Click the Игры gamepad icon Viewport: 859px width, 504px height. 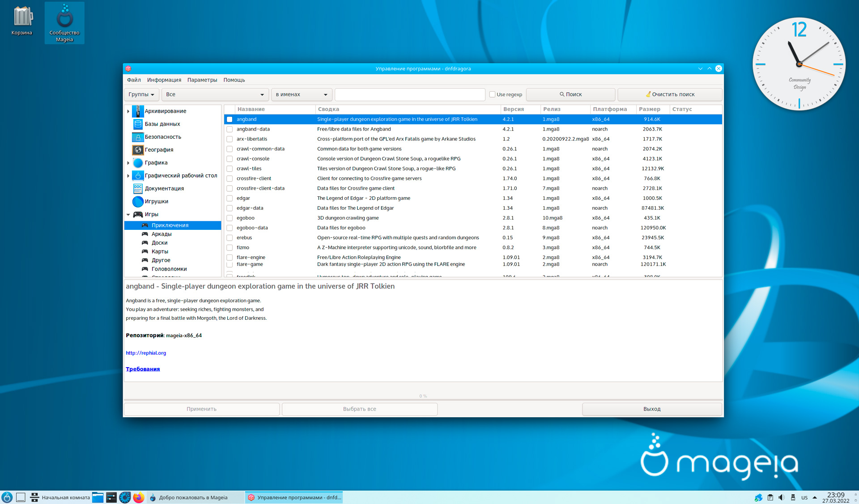click(x=138, y=214)
